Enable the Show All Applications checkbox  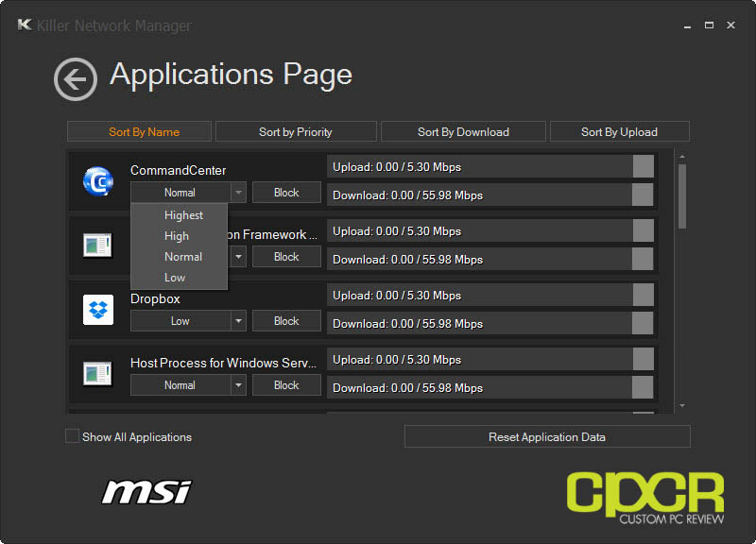point(72,436)
